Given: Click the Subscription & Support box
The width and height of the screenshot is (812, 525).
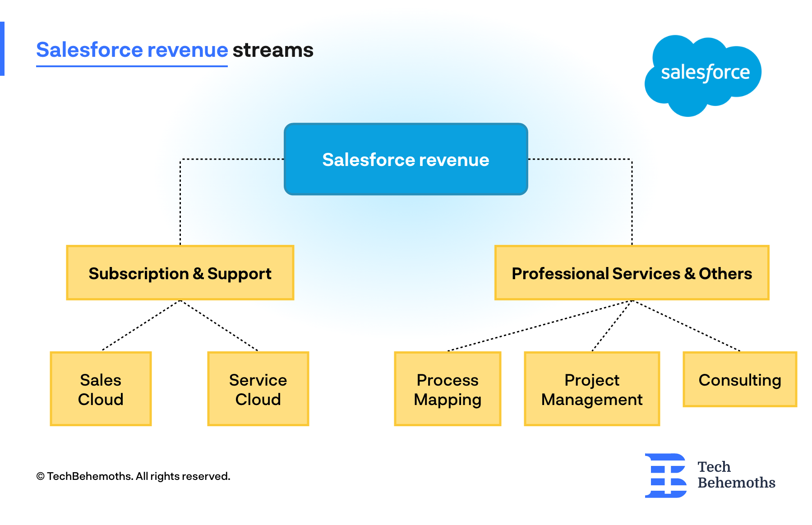Looking at the screenshot, I should [180, 273].
